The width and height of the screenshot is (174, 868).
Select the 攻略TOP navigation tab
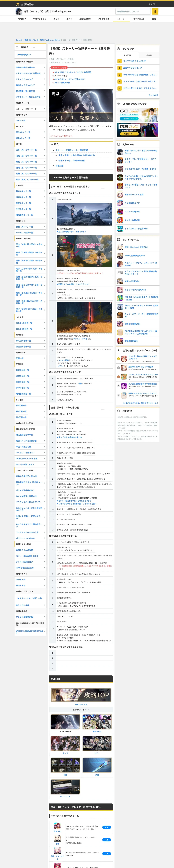click(22, 19)
